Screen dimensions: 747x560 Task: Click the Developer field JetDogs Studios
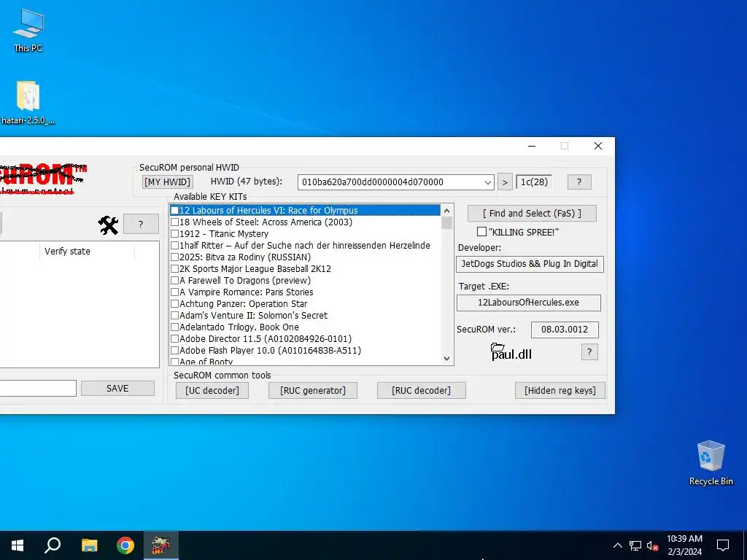pyautogui.click(x=530, y=264)
